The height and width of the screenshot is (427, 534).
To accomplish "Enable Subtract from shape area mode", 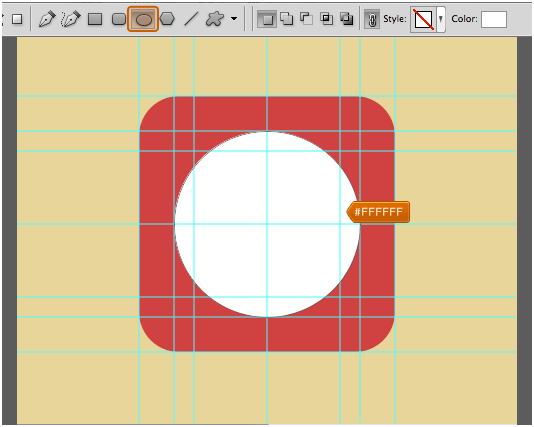I will point(307,19).
